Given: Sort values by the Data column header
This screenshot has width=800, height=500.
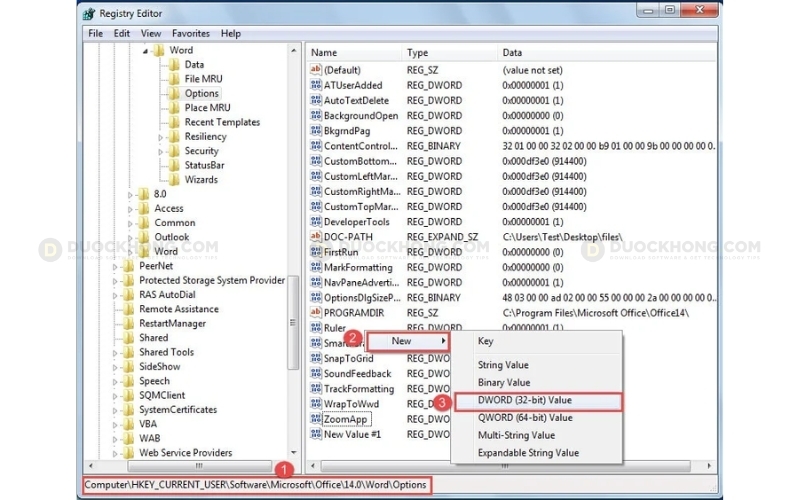Looking at the screenshot, I should coord(607,53).
